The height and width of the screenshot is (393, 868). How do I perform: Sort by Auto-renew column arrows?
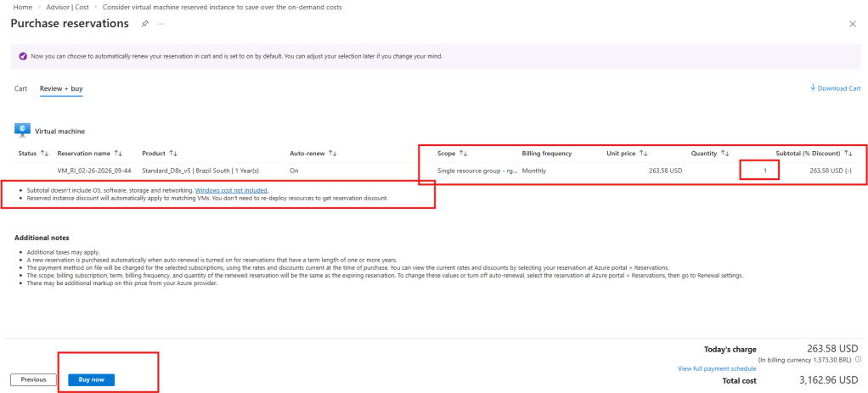point(333,154)
